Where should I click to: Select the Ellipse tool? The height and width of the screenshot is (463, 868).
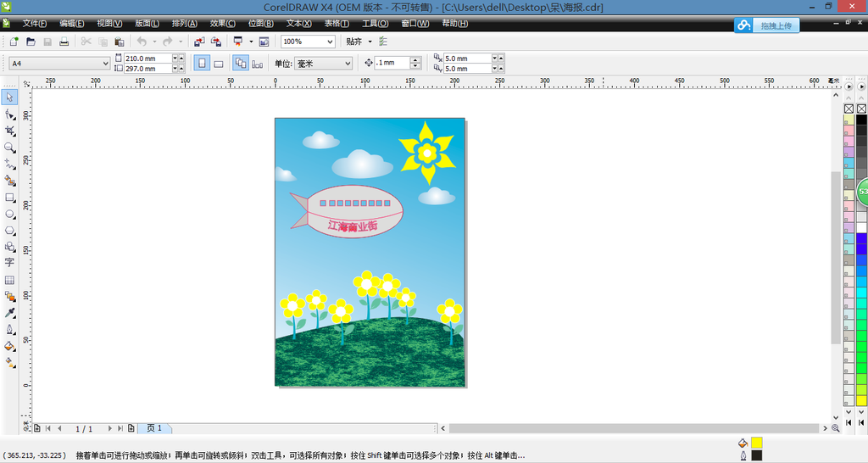[x=9, y=215]
